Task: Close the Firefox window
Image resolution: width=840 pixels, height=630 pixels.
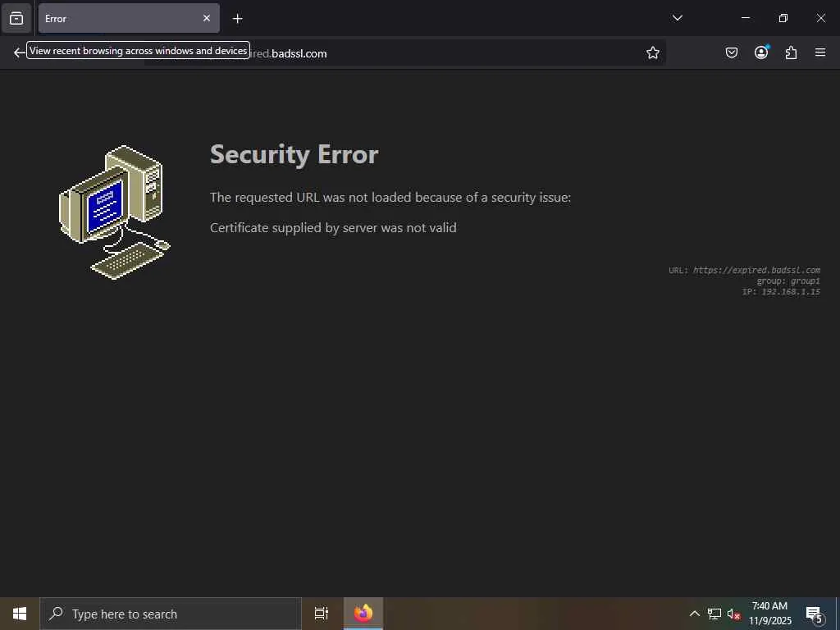Action: (820, 18)
